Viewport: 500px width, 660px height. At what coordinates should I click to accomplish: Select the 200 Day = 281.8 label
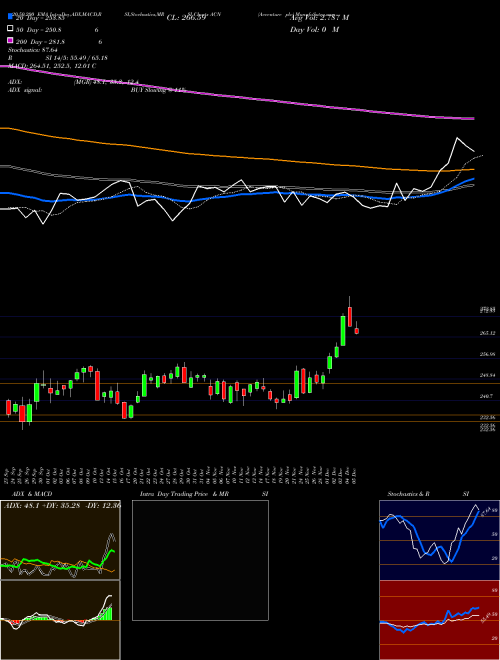(40, 42)
